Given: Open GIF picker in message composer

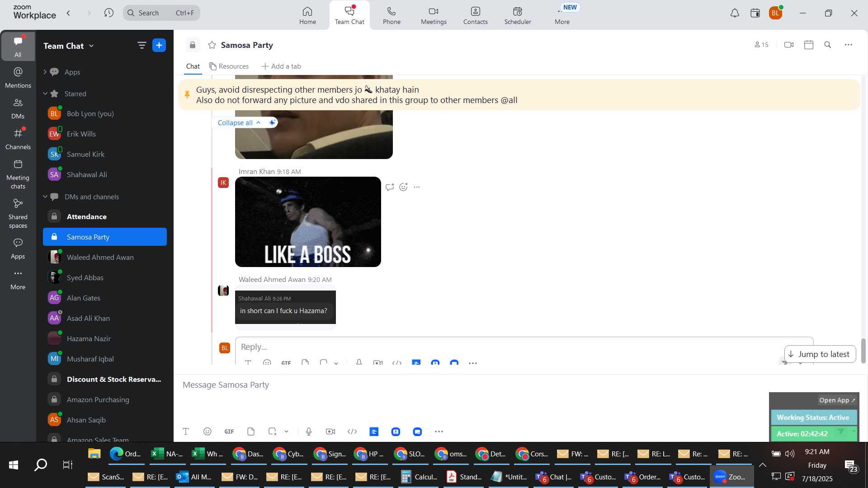Looking at the screenshot, I should point(229,432).
